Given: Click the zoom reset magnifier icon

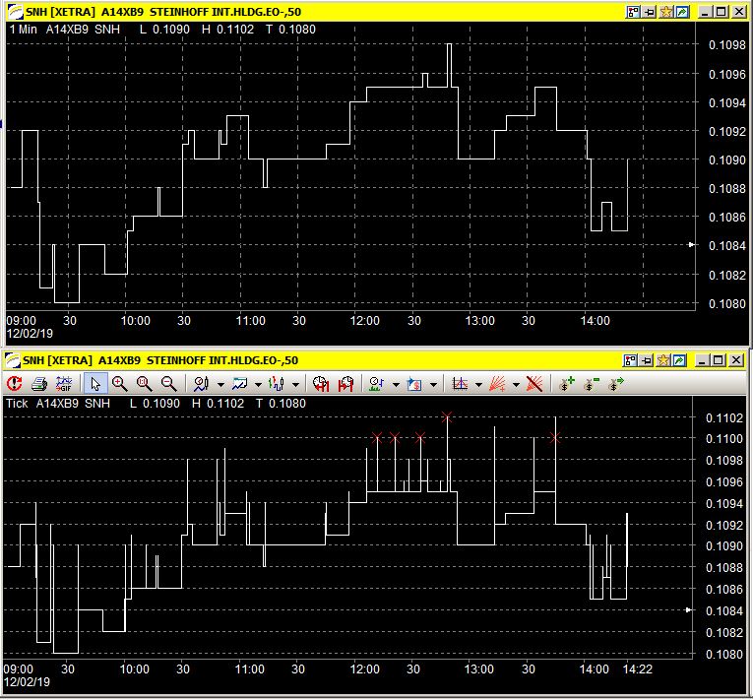Looking at the screenshot, I should 144,383.
